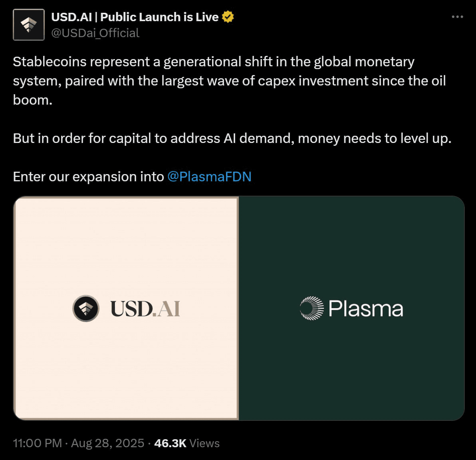Screen dimensions: 476x460
Task: Click the Aug 28, 2025 date
Action: coord(107,443)
